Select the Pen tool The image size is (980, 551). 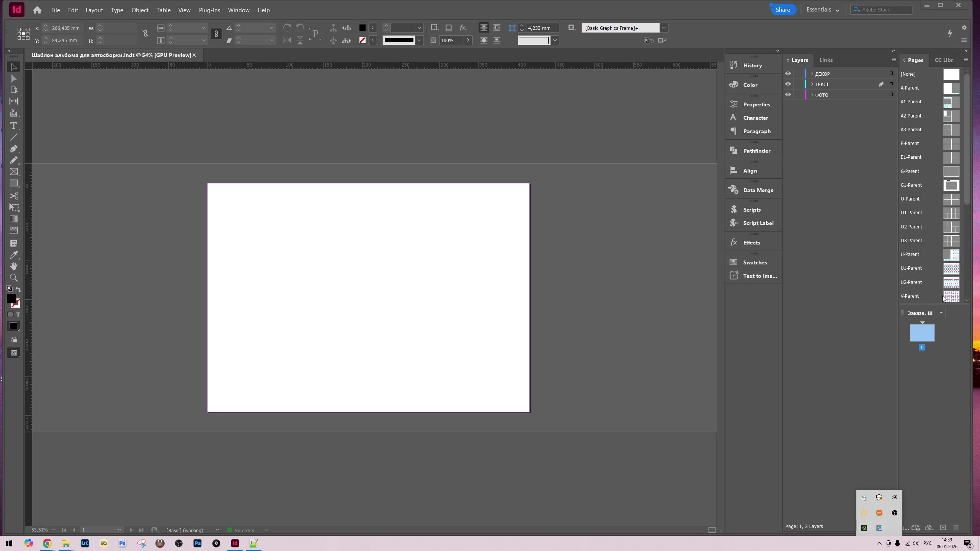(14, 148)
